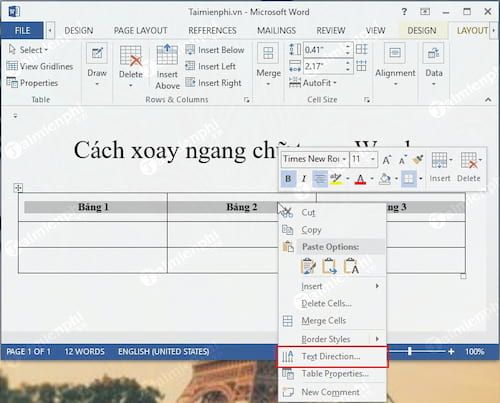Image resolution: width=500 pixels, height=403 pixels.
Task: Open the FILE tab
Action: [x=22, y=31]
